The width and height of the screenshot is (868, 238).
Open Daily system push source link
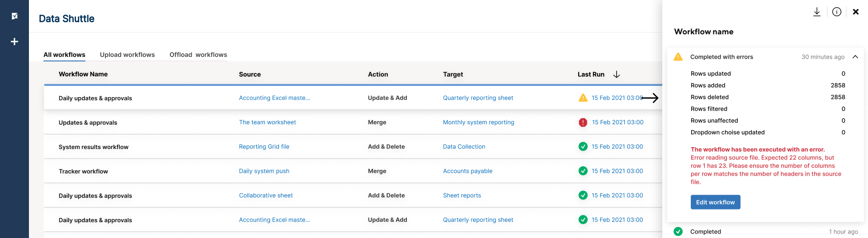(x=264, y=171)
